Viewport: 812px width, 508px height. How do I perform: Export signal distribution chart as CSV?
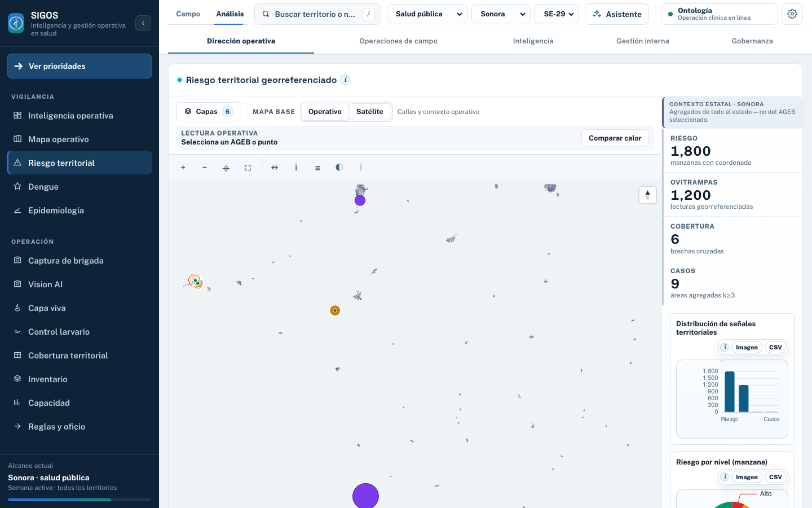[x=775, y=348]
